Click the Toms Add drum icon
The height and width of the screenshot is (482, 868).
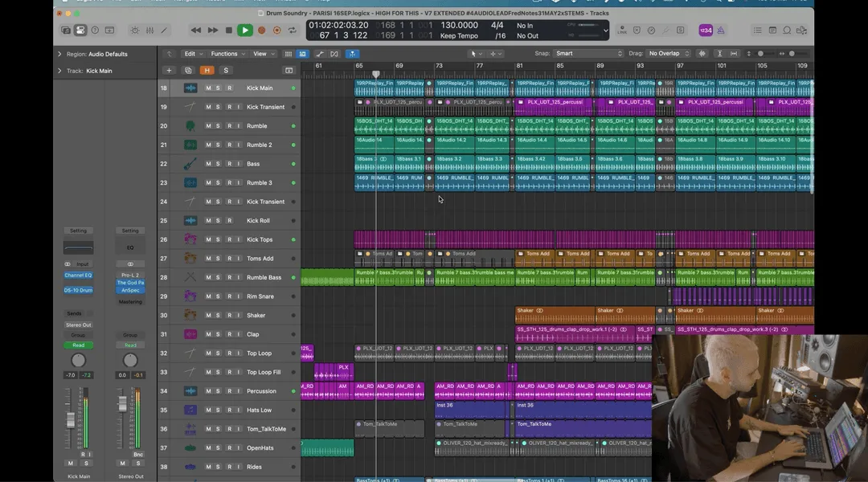(190, 259)
